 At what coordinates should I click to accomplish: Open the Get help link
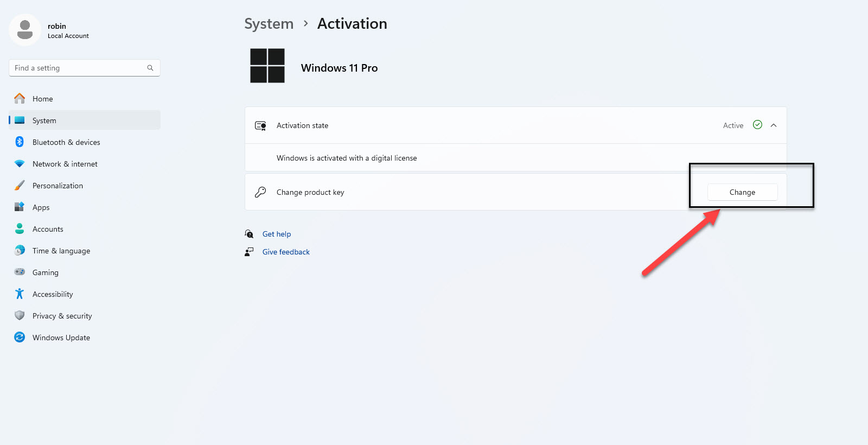click(277, 234)
